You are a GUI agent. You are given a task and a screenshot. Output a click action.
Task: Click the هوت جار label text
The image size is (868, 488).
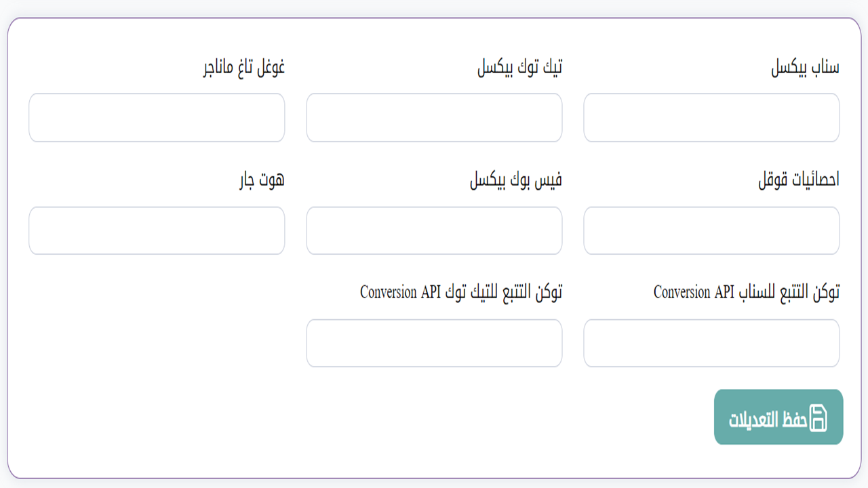click(x=262, y=180)
